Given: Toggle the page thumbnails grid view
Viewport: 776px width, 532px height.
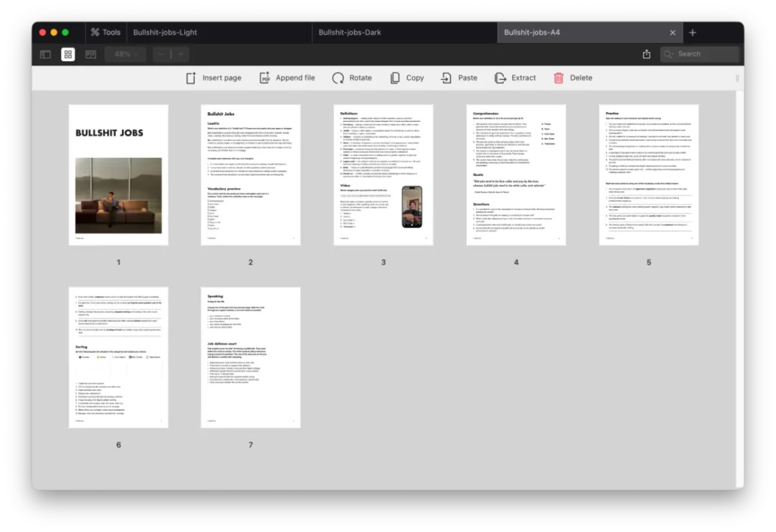Looking at the screenshot, I should point(68,55).
